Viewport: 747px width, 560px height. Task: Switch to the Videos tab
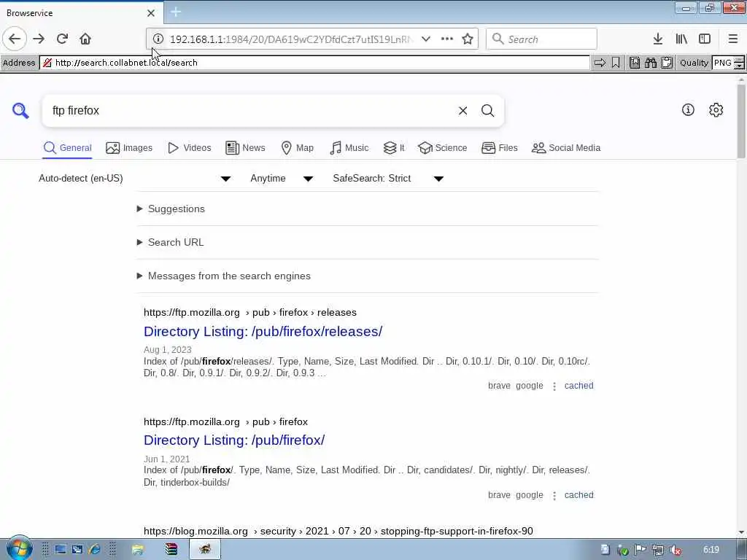coord(189,148)
